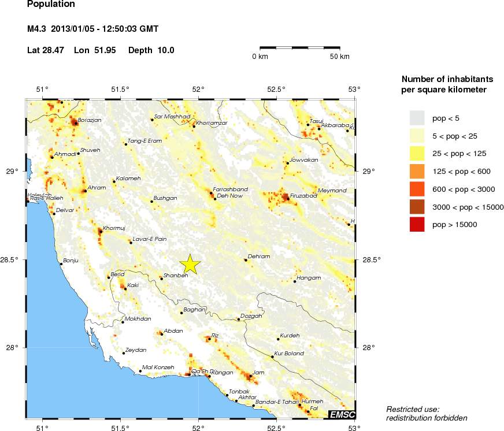Click the 'Farrashband' town label
This screenshot has width=504, height=431.
coord(231,190)
